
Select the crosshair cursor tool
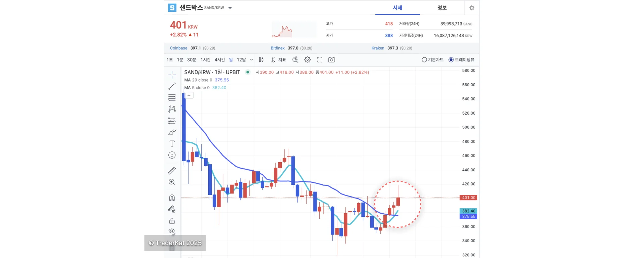(172, 75)
